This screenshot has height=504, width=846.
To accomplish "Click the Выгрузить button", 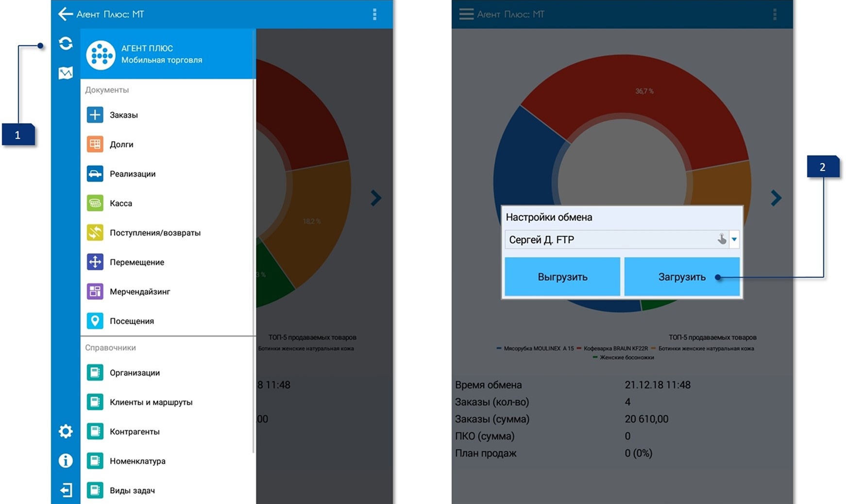I will pyautogui.click(x=562, y=277).
